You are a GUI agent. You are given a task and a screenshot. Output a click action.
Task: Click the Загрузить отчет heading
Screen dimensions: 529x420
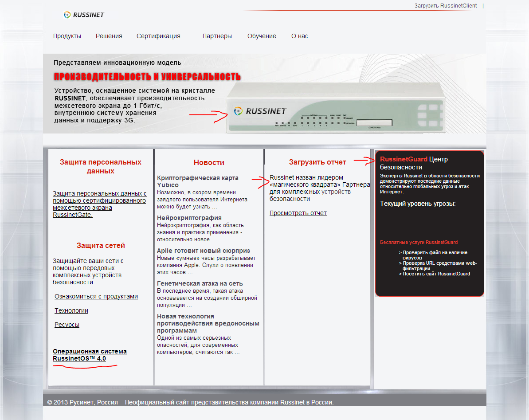pos(317,162)
